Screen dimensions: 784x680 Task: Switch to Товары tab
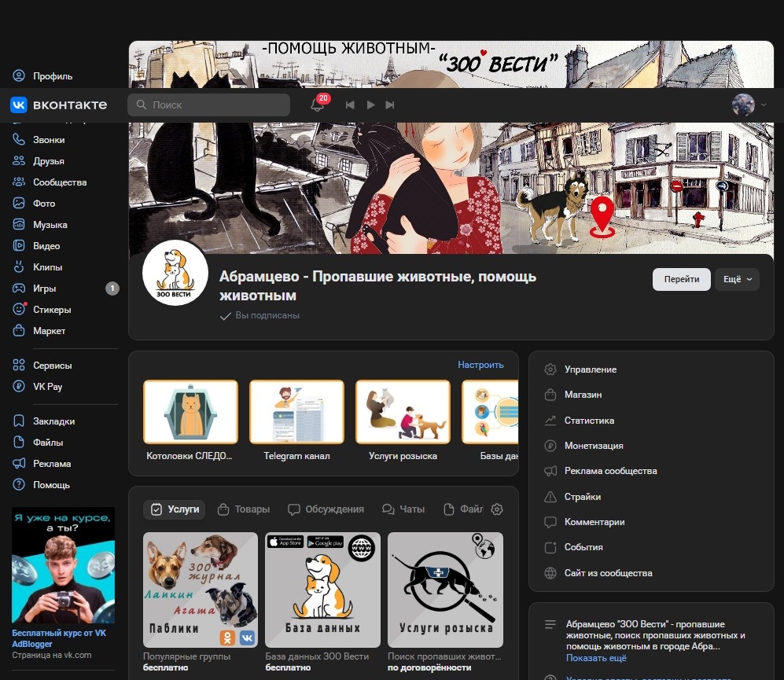(244, 509)
